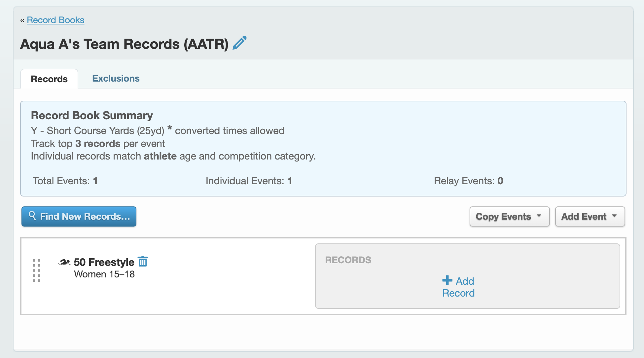
Task: Click the 50 Freestyle event name
Action: pyautogui.click(x=104, y=262)
